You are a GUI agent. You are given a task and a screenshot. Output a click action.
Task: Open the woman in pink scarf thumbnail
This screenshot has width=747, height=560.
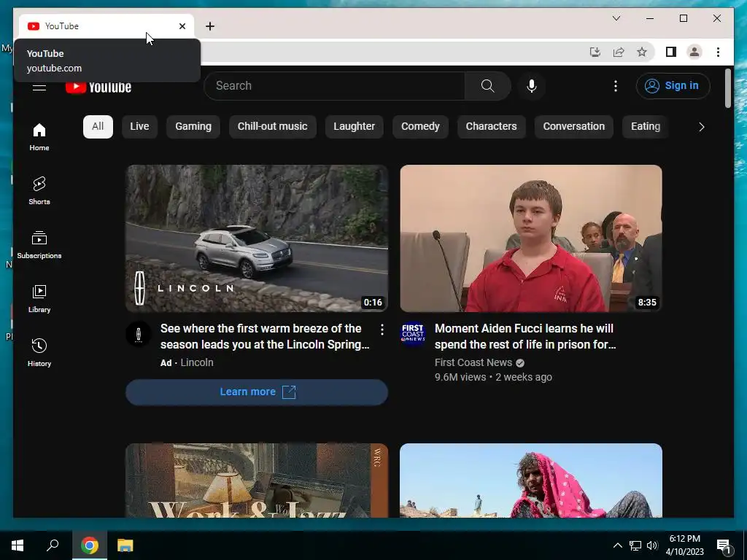click(531, 480)
